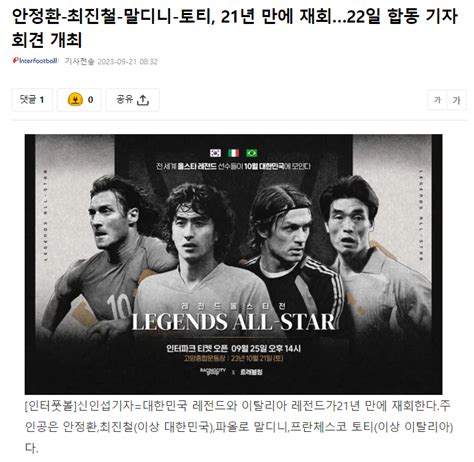The image size is (474, 462).
Task: Click the Brazil flag in poster
Action: tap(252, 153)
